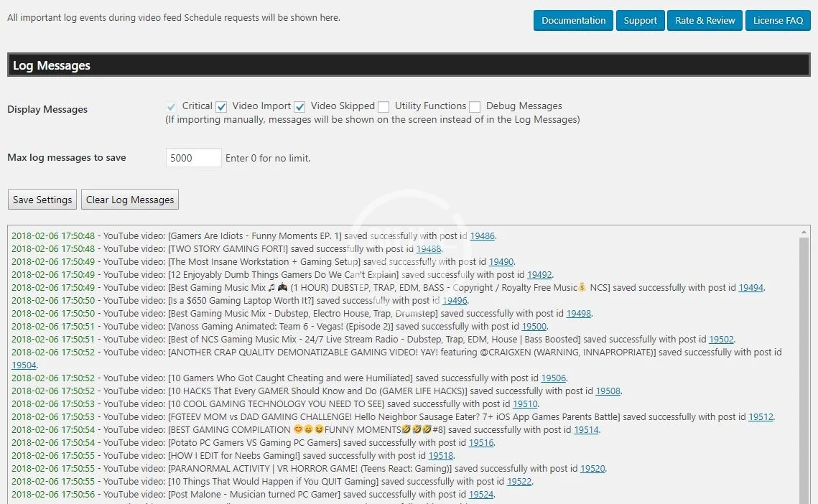
Task: Click the Max log messages input field
Action: [193, 158]
